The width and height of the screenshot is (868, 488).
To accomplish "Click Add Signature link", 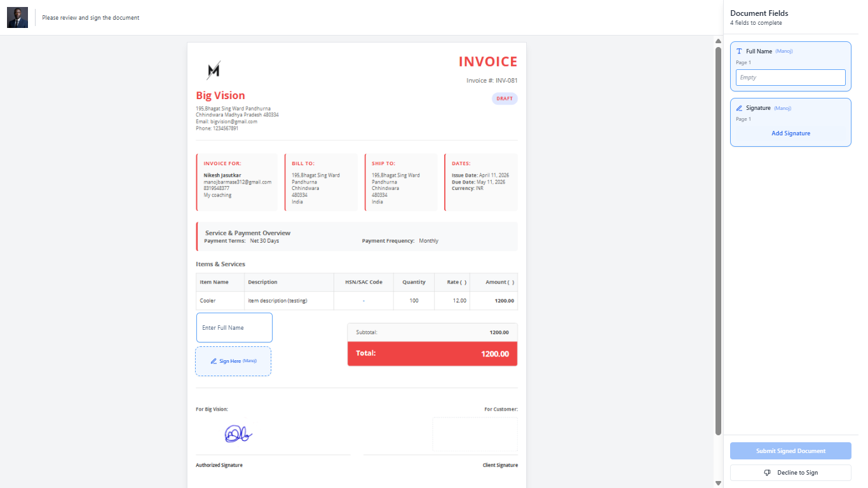I will (790, 133).
